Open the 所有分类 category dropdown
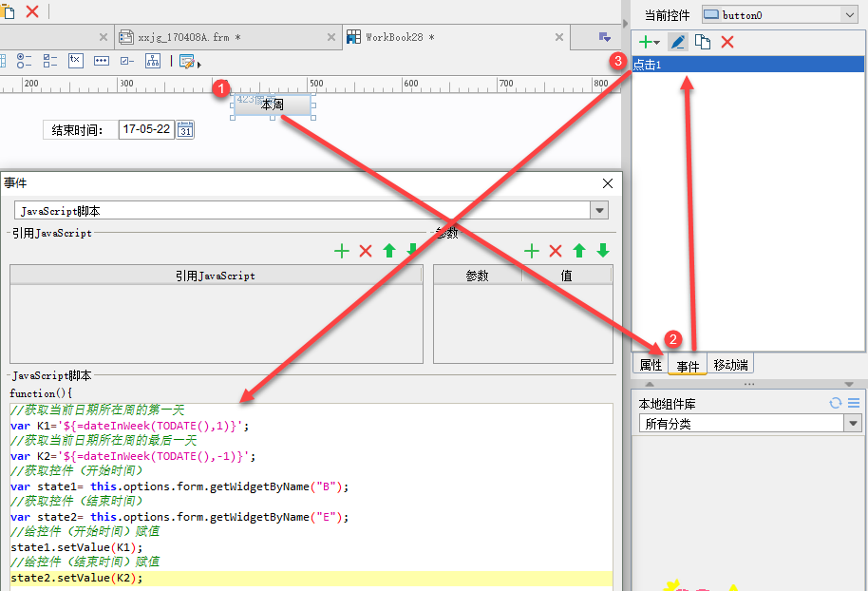This screenshot has height=591, width=868. [x=853, y=424]
